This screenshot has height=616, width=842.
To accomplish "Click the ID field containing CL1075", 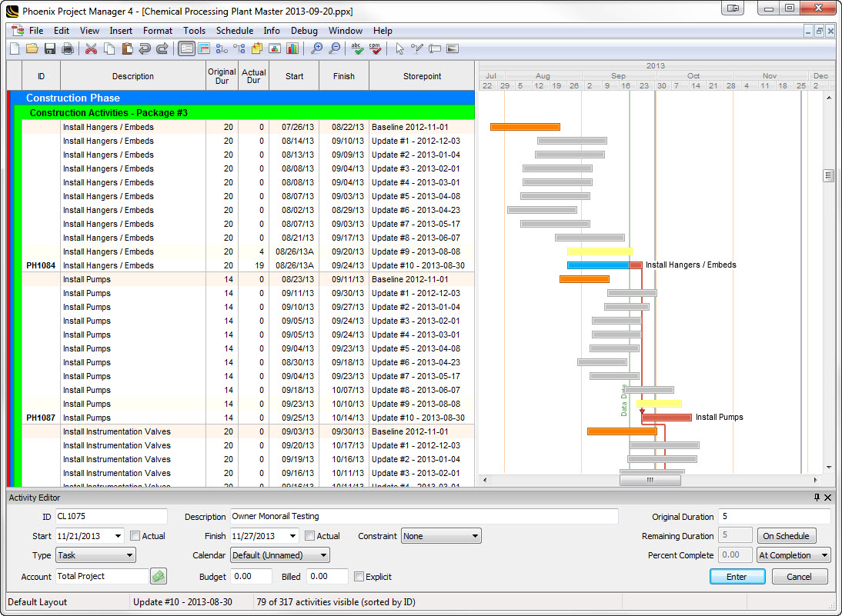I will [x=111, y=516].
